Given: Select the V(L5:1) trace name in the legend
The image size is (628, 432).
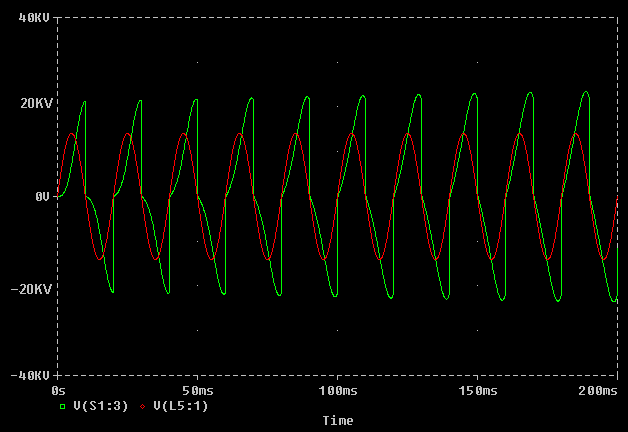Looking at the screenshot, I should (x=180, y=406).
